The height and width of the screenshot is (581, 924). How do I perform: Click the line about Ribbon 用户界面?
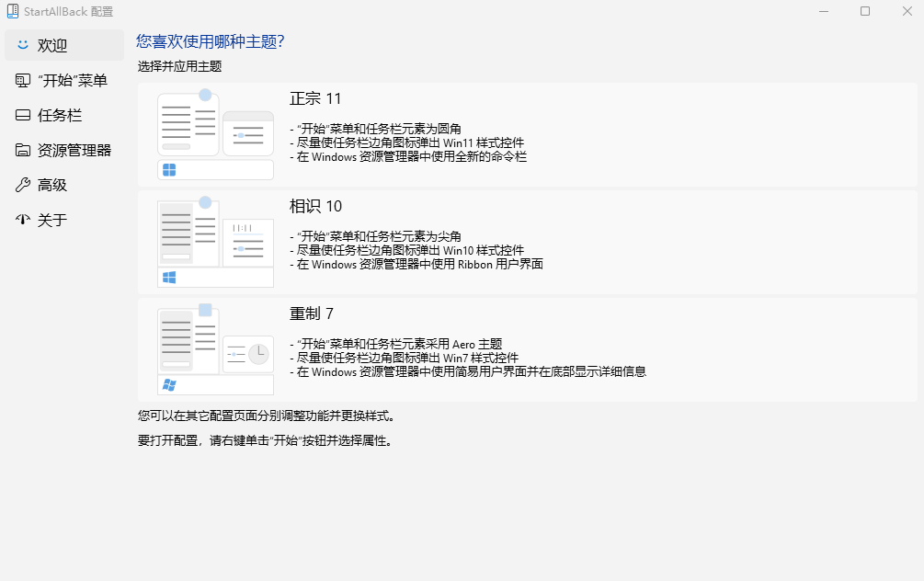(x=416, y=264)
